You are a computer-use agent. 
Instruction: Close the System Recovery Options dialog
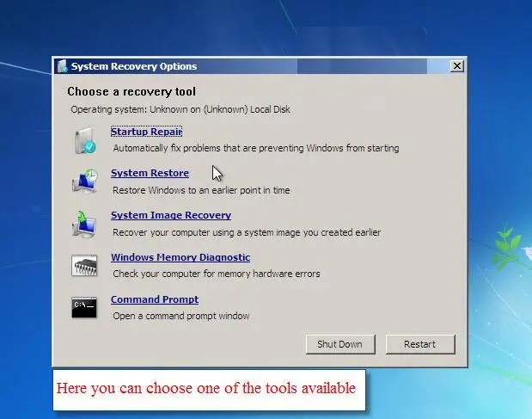point(457,66)
